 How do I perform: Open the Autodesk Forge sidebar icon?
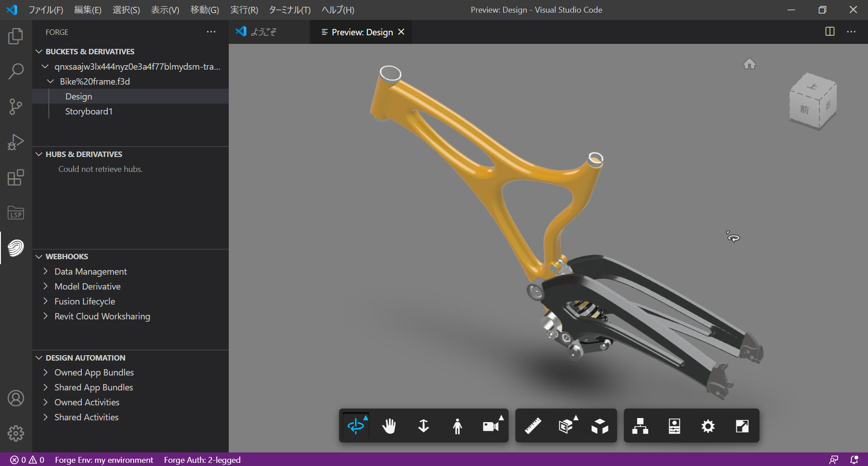coord(16,247)
